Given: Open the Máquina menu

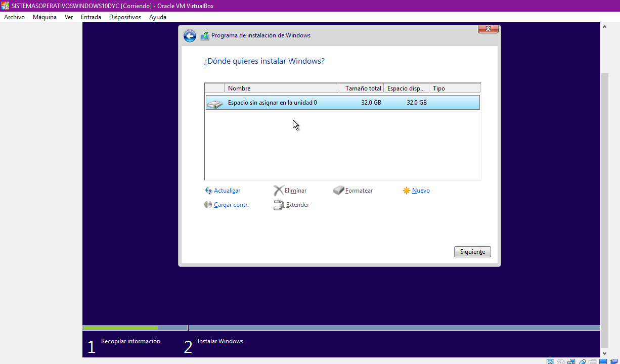Looking at the screenshot, I should [x=45, y=17].
